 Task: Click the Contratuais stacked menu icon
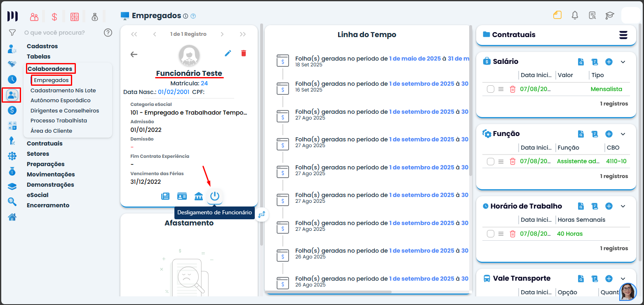(x=623, y=35)
